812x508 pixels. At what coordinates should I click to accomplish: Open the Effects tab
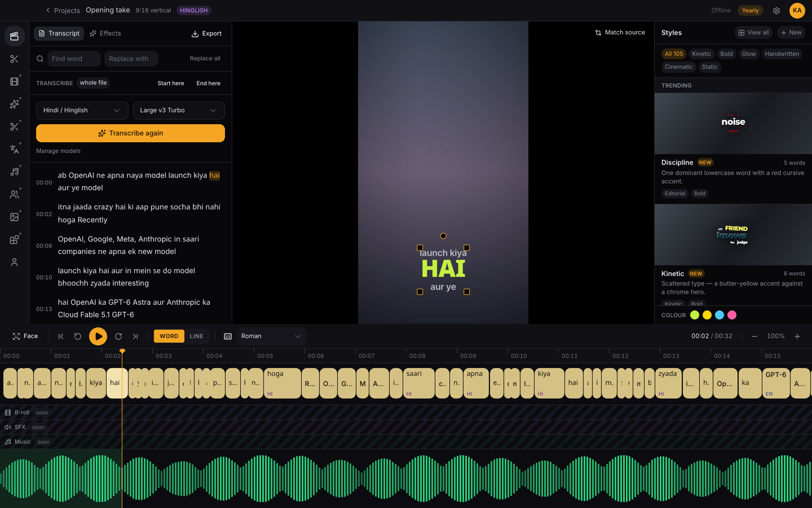click(x=105, y=33)
